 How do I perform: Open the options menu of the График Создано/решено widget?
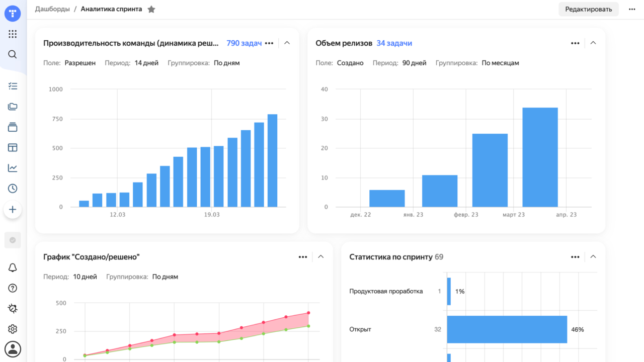tap(303, 257)
